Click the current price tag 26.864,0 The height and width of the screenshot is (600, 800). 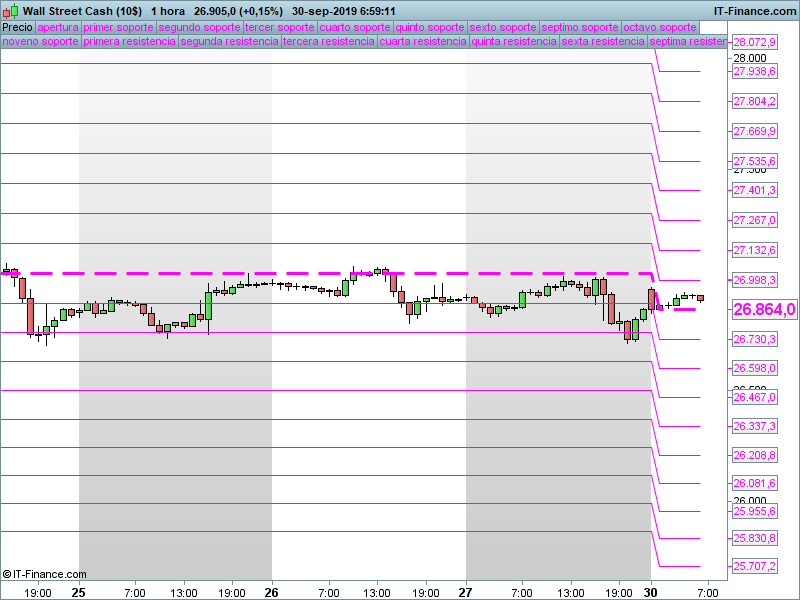point(764,310)
